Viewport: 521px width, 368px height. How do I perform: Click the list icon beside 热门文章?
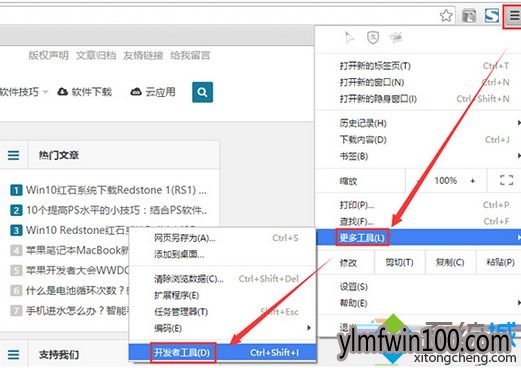click(13, 155)
